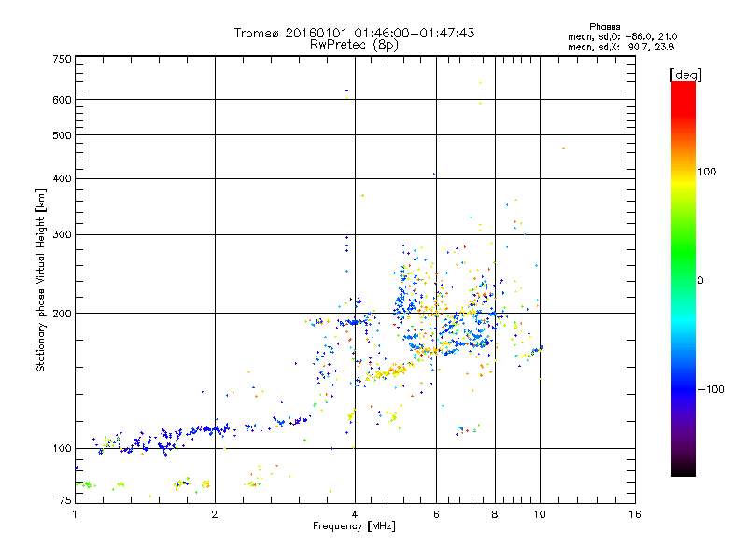Click 'mean, sd,X: 90.7, 23.8' line
Viewport: 747px width, 560px height.
click(621, 47)
